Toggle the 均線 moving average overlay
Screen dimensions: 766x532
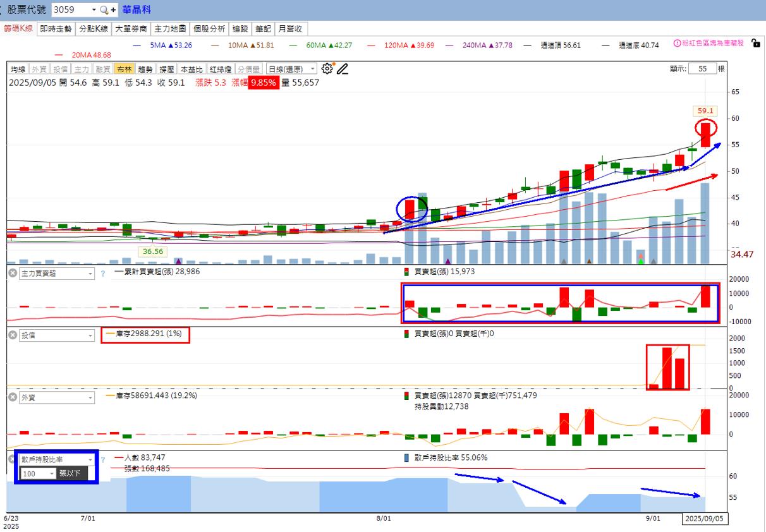[x=18, y=70]
